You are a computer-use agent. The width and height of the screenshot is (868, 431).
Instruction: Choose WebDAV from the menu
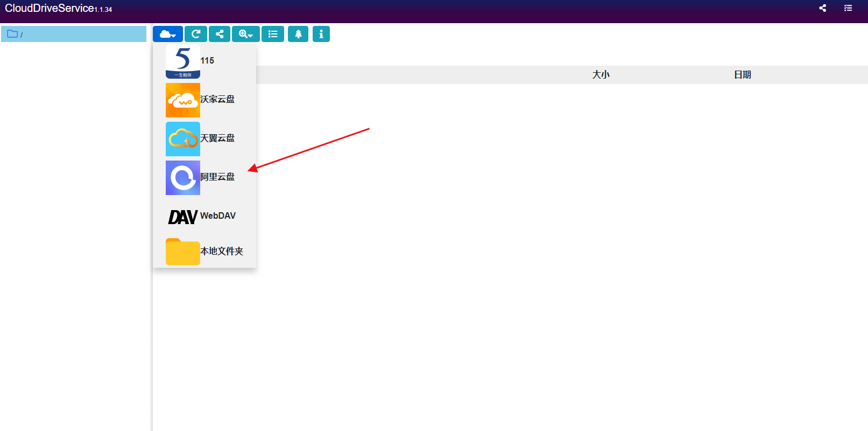(x=204, y=216)
